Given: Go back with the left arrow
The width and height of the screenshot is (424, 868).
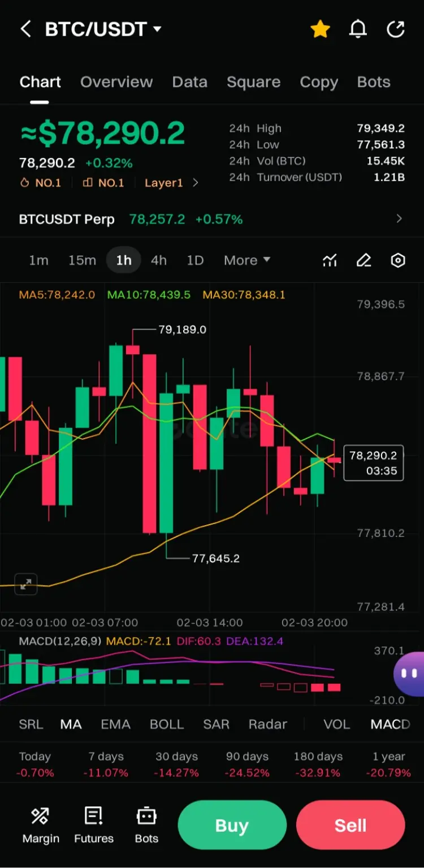Looking at the screenshot, I should tap(25, 29).
